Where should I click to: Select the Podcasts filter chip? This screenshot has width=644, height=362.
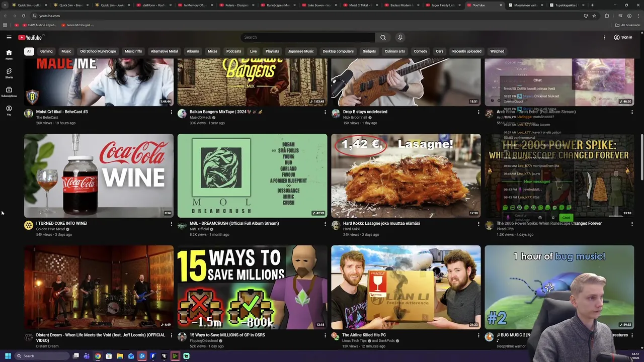[233, 51]
